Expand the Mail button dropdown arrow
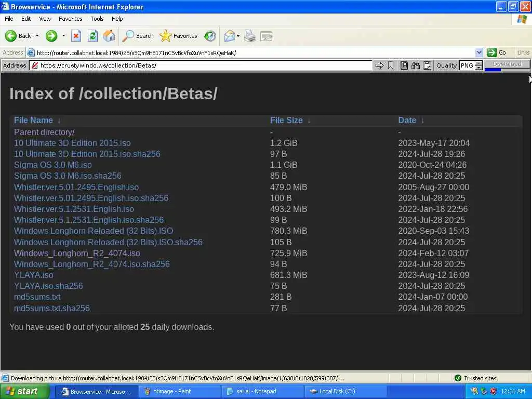 click(238, 36)
